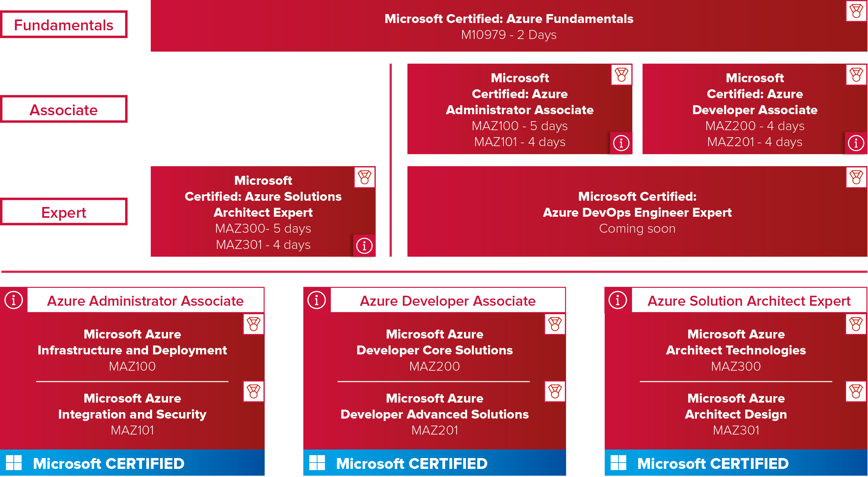Screen dimensions: 868x477
Task: Click medal icon next to MAZ100 course
Action: (x=253, y=324)
